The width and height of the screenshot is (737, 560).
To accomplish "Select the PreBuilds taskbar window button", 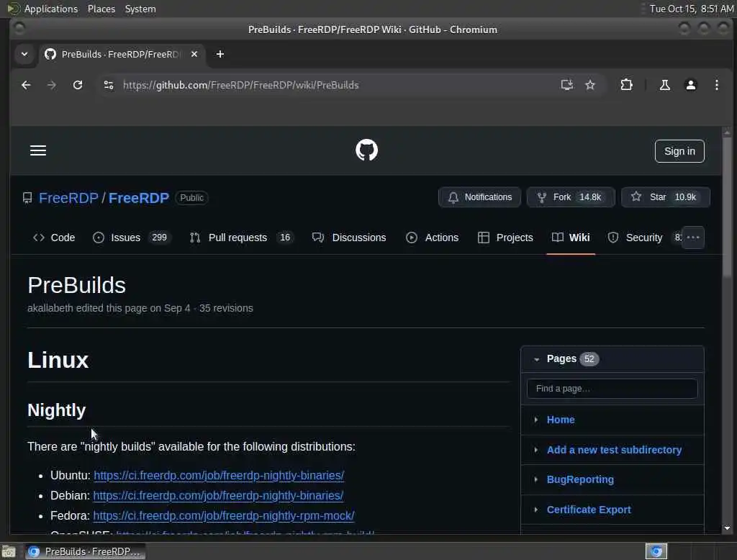I will pos(85,551).
